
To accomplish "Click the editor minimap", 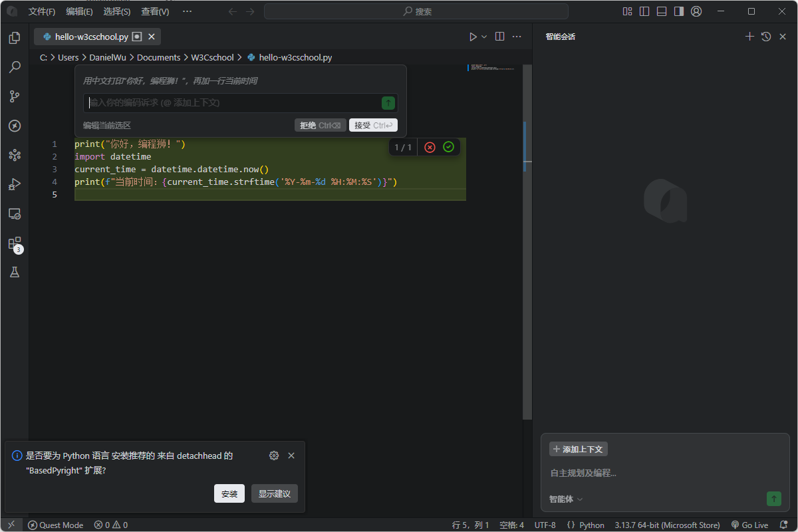I will pos(495,68).
